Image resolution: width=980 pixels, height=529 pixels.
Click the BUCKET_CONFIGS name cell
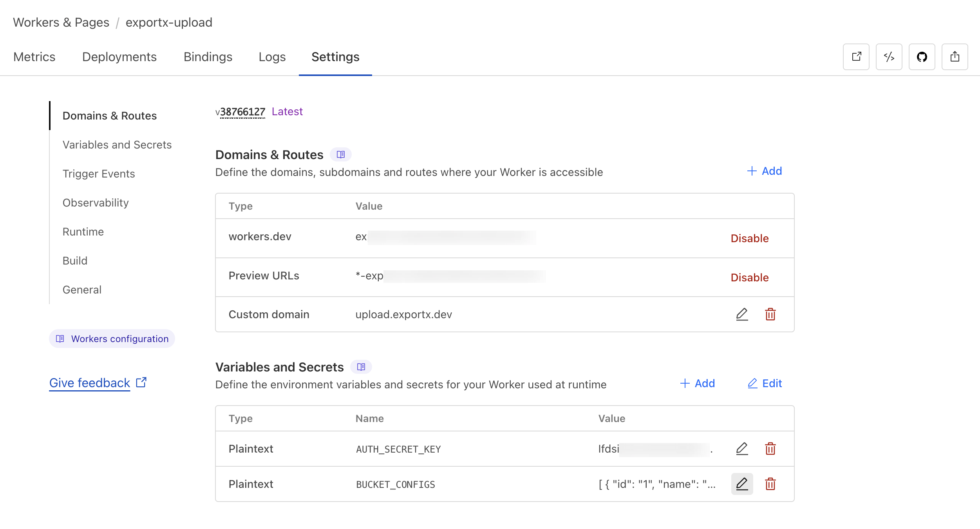(396, 484)
